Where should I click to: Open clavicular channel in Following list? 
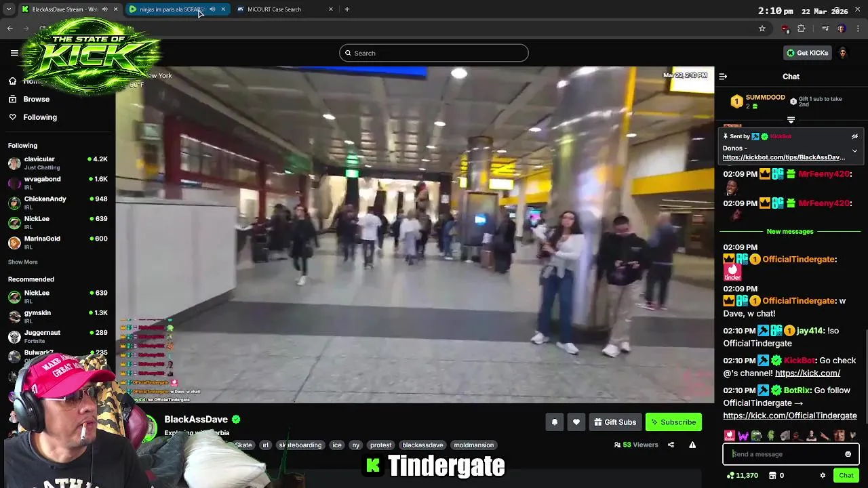[58, 163]
